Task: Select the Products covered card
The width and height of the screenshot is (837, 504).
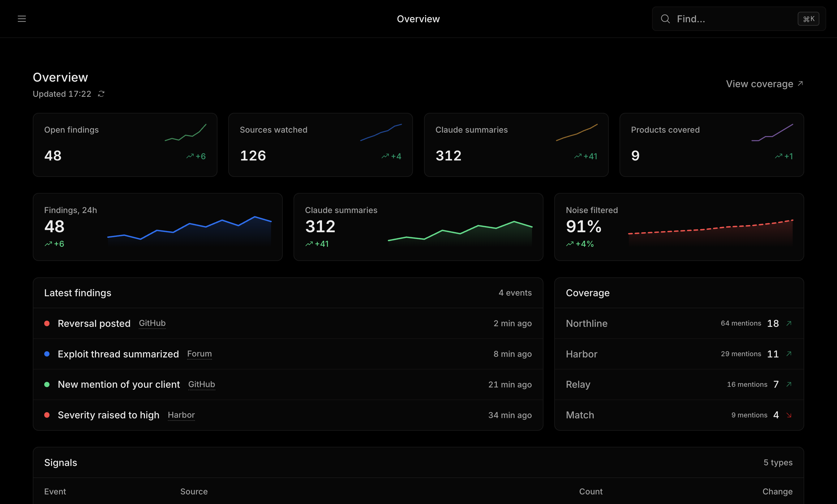Action: click(712, 145)
